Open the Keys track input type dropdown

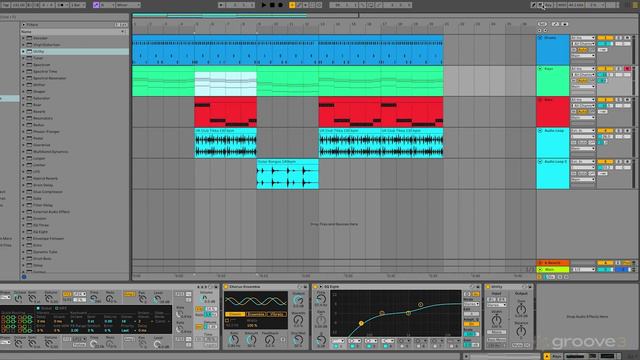[x=583, y=69]
